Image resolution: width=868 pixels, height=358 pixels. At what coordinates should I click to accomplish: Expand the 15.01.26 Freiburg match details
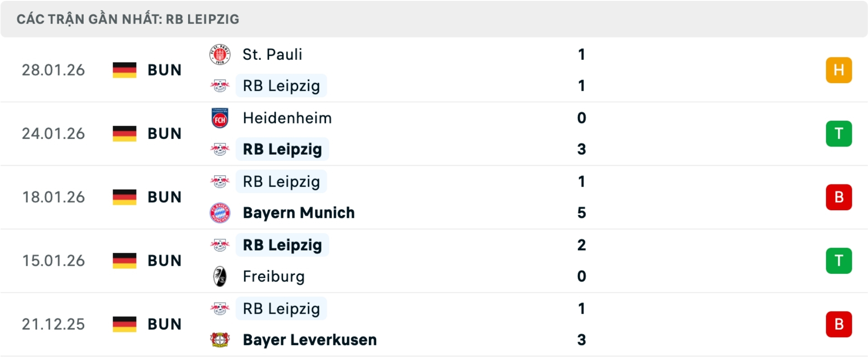pos(434,260)
